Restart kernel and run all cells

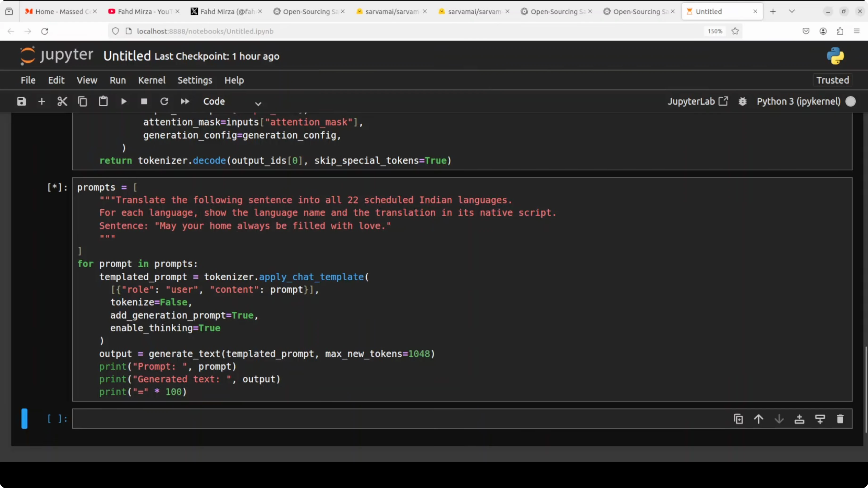(x=185, y=101)
